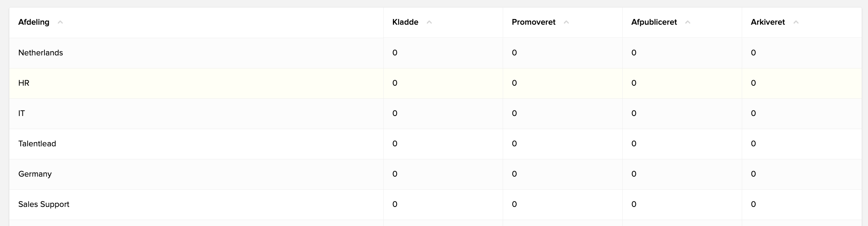
Task: Select the Promoveret column header label
Action: pos(533,22)
